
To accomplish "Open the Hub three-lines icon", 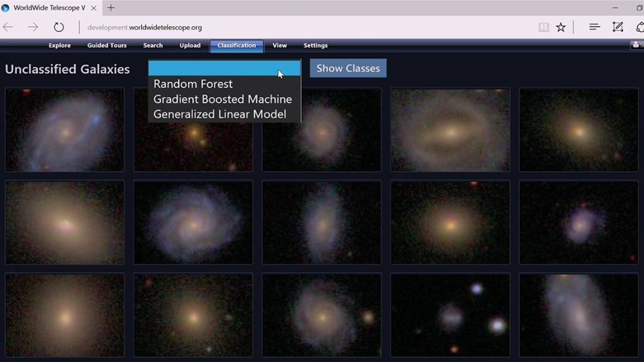I will [594, 27].
